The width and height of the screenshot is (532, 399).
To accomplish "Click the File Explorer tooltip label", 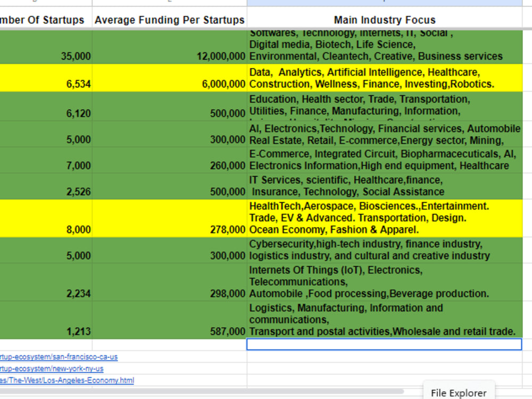I will coord(459,393).
